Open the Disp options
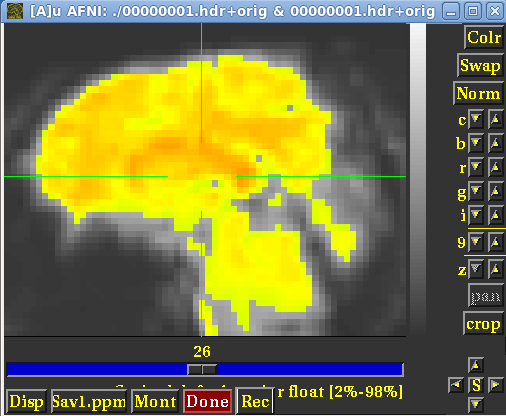506x416 pixels. tap(26, 401)
